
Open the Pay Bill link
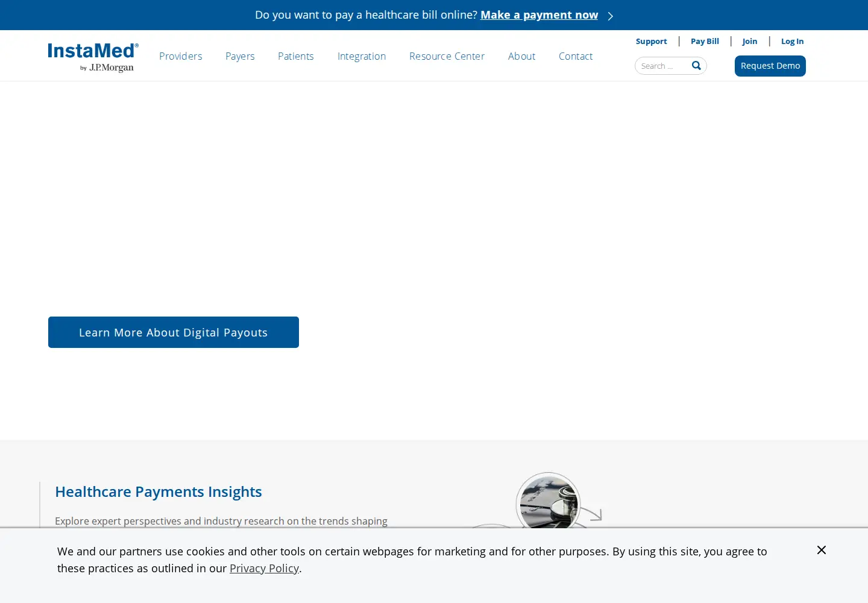coord(705,41)
